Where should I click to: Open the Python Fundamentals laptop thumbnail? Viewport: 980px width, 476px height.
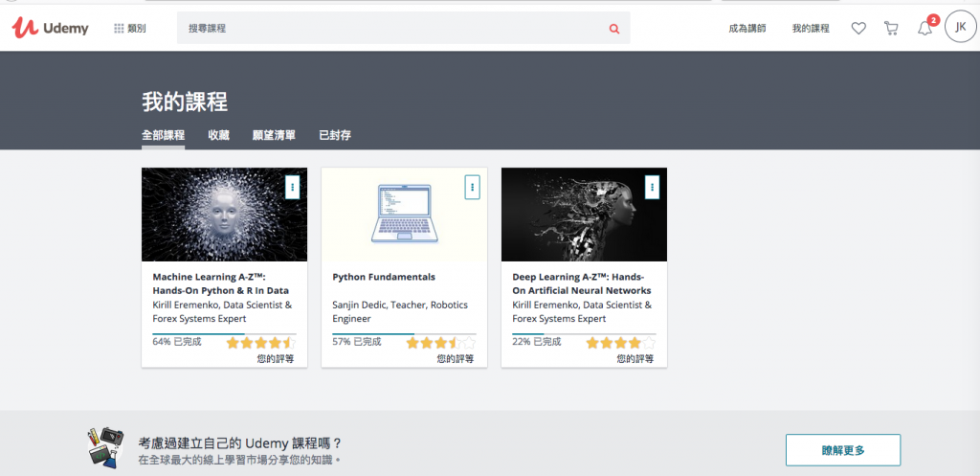click(405, 215)
